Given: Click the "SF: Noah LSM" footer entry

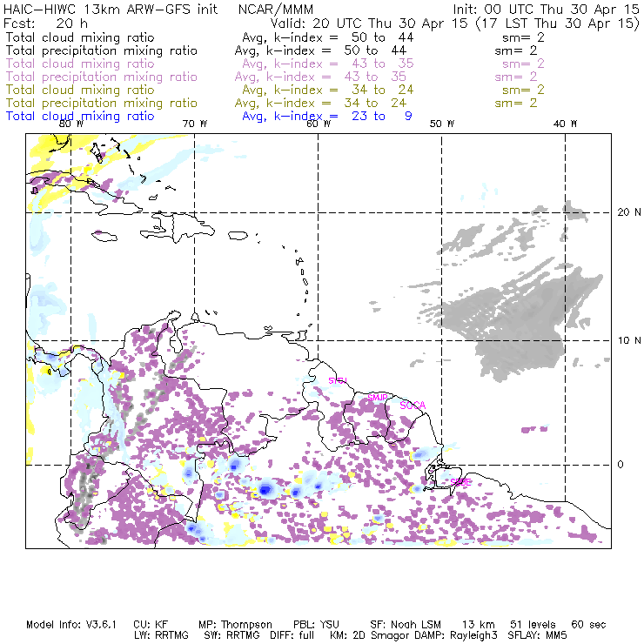Looking at the screenshot, I should coord(406,625).
